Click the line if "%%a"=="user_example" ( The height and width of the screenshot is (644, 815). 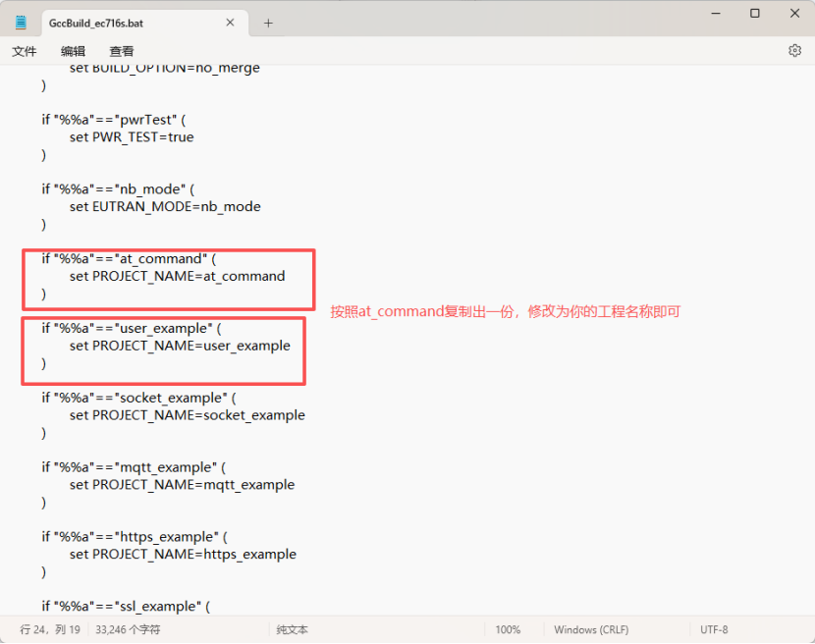click(132, 329)
